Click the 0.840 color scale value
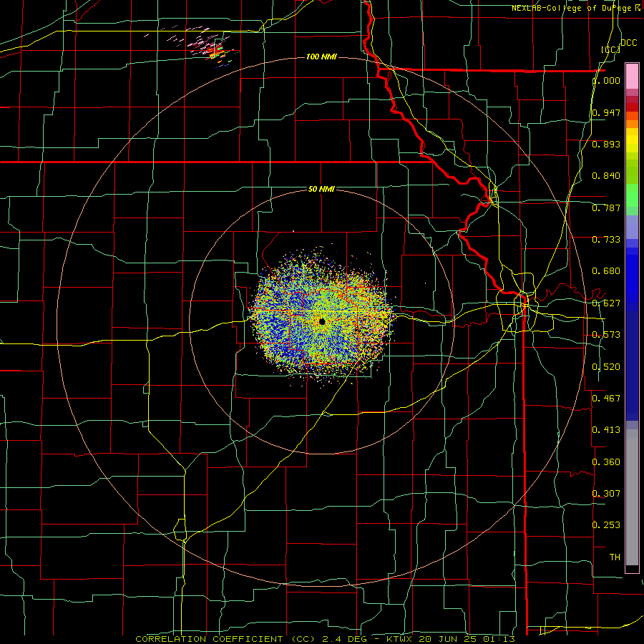644x644 pixels. (x=606, y=176)
